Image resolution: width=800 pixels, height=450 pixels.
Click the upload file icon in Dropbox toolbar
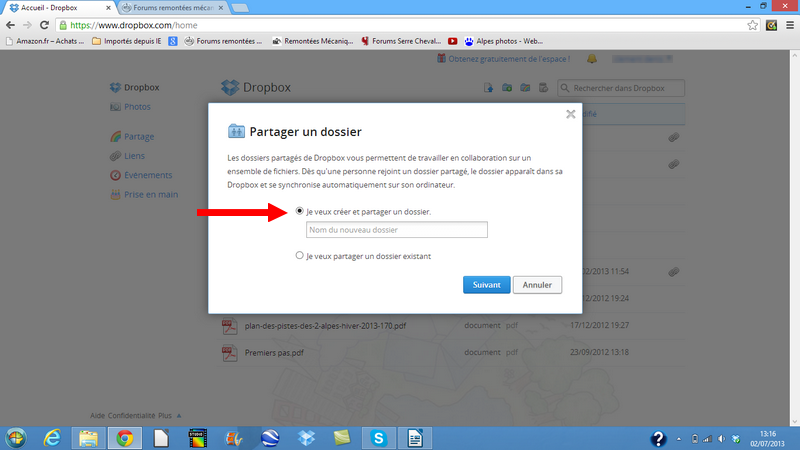(x=488, y=88)
